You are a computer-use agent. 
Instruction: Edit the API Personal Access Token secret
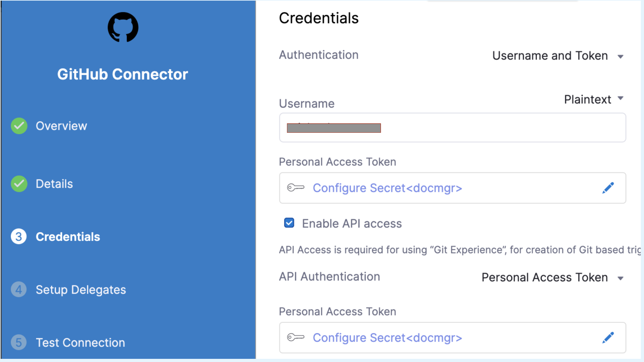608,338
